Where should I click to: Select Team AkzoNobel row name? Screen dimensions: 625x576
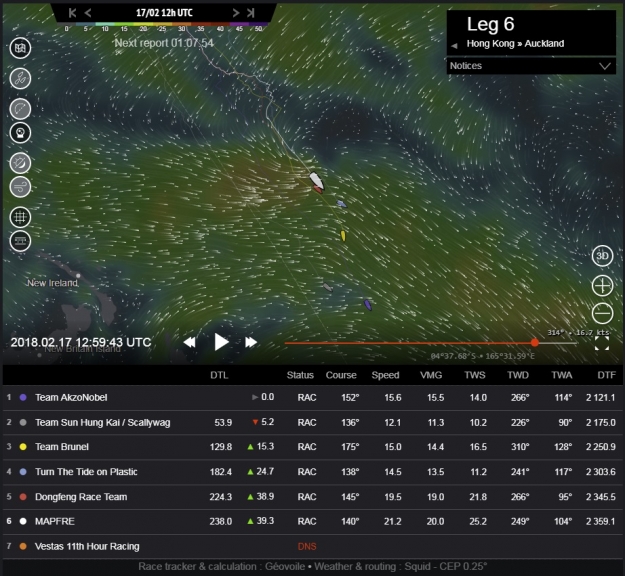tap(71, 397)
